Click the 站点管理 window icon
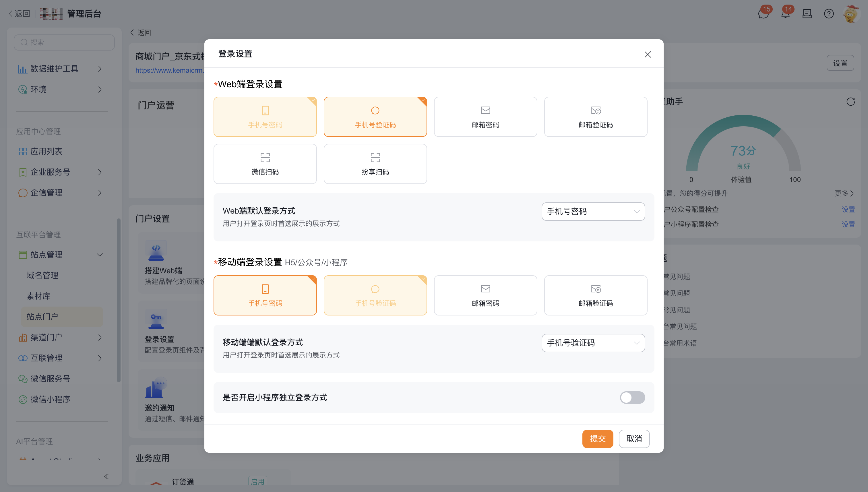The height and width of the screenshot is (492, 868). point(23,255)
